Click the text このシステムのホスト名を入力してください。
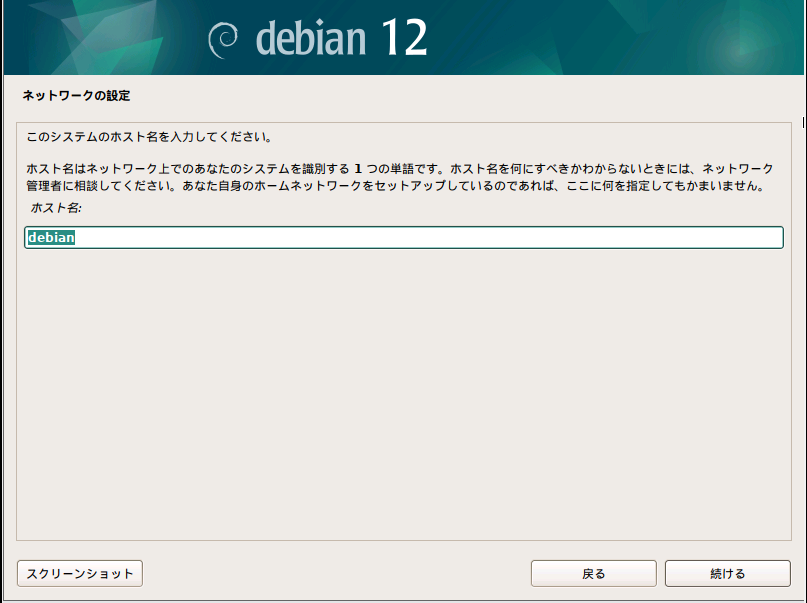 click(x=149, y=137)
